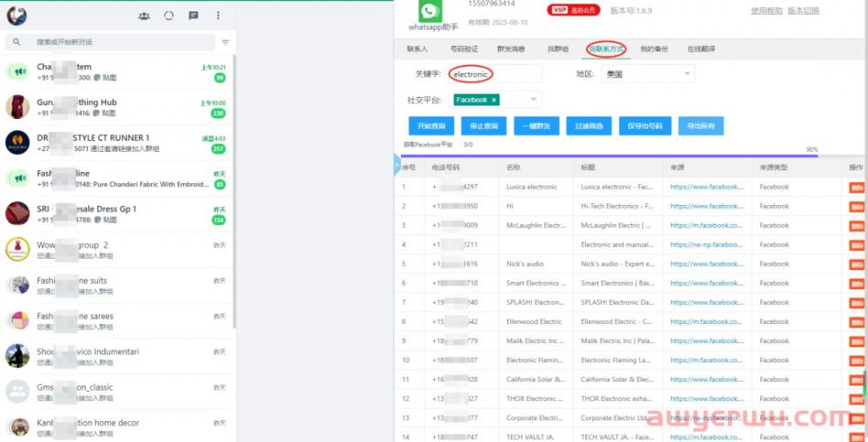
Task: Open Facebook link for McLaughlin Electric row
Action: (x=707, y=226)
